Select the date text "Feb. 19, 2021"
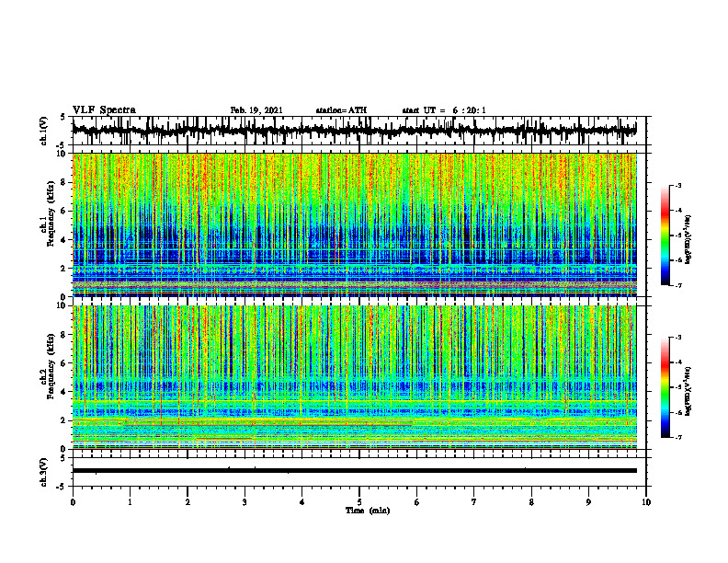The width and height of the screenshot is (728, 563). (256, 110)
